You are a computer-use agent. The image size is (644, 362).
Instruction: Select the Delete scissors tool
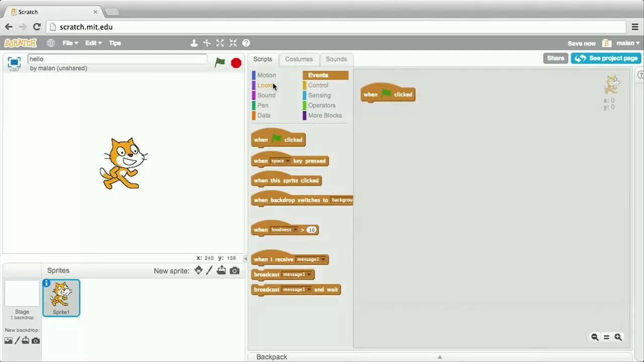[x=207, y=43]
